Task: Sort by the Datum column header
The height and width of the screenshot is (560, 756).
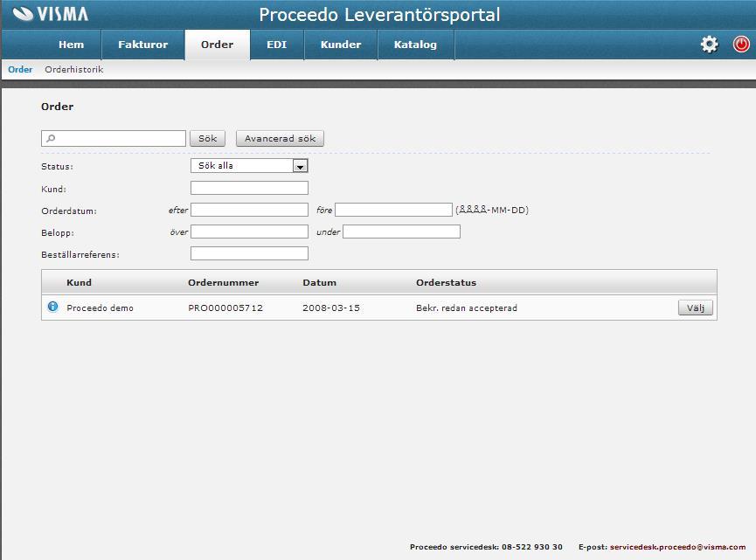Action: pyautogui.click(x=319, y=282)
